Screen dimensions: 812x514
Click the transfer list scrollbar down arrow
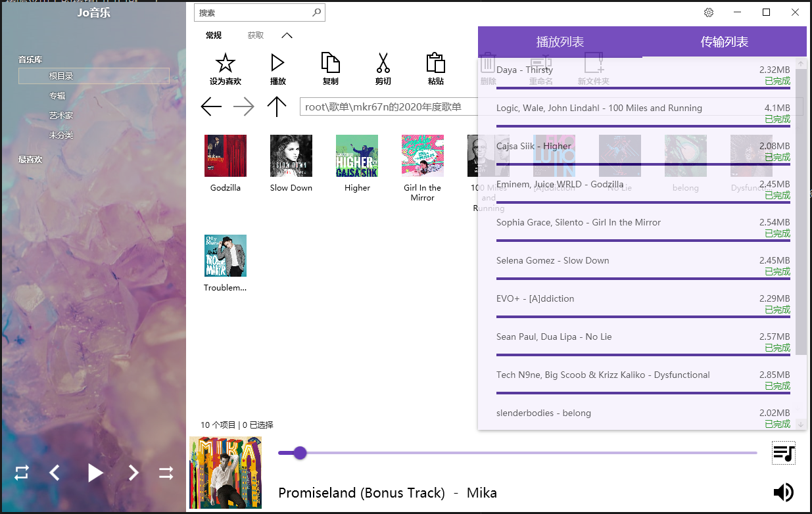click(x=801, y=425)
